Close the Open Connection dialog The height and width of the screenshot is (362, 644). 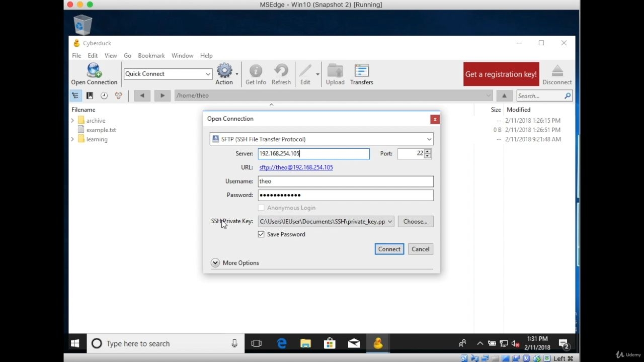[435, 119]
